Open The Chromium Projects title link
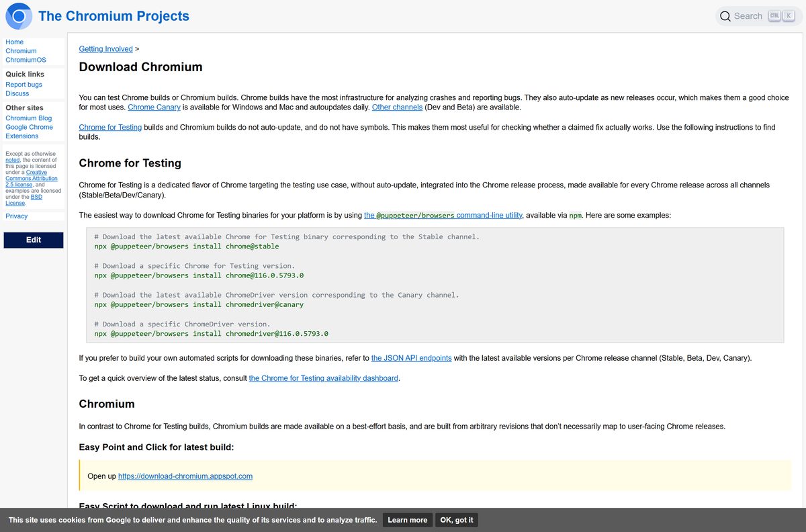Screen dimensions: 806x532 point(114,16)
